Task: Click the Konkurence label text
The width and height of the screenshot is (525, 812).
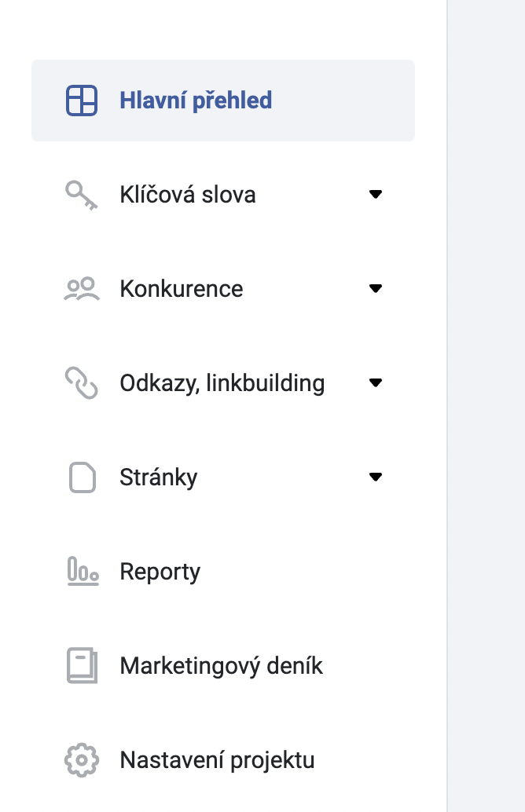Action: [x=181, y=288]
